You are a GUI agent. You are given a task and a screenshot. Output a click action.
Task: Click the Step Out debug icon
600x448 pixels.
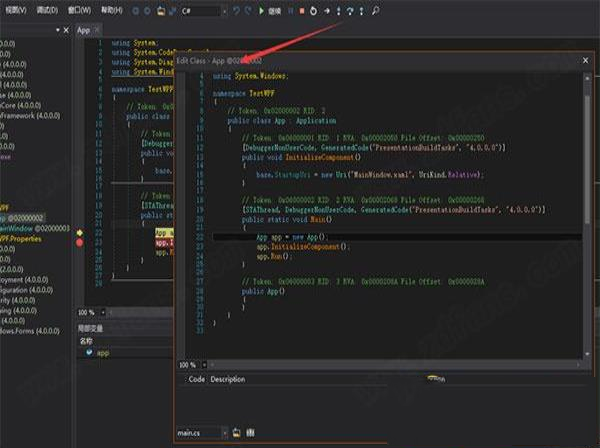point(362,11)
